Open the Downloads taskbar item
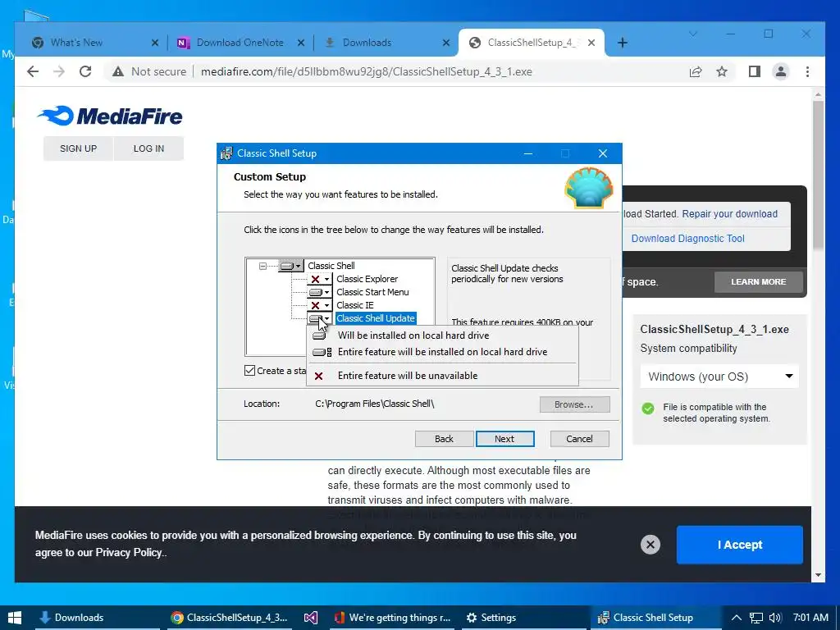Viewport: 840px width, 630px height. [98, 618]
